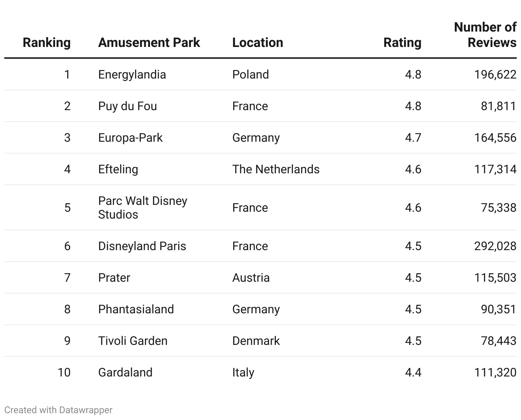
Task: Click the Puy du Fou cell
Action: pyautogui.click(x=127, y=106)
